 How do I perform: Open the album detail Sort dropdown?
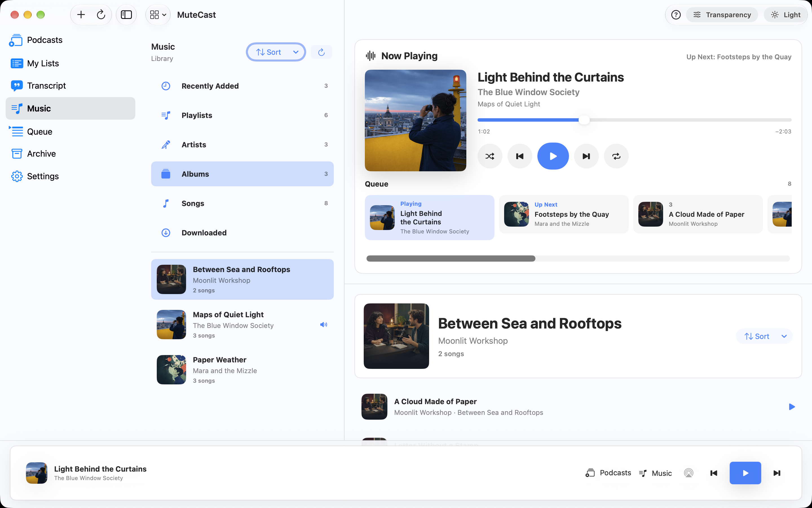[x=764, y=336]
